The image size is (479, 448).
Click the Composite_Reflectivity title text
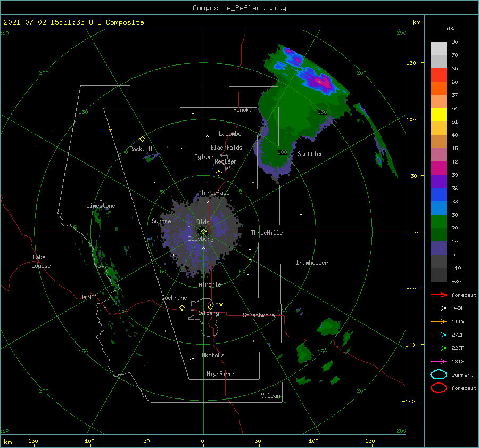point(240,8)
